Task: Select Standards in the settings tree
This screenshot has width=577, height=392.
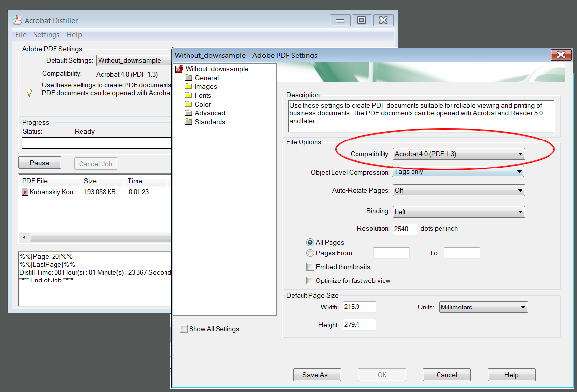Action: [x=210, y=122]
